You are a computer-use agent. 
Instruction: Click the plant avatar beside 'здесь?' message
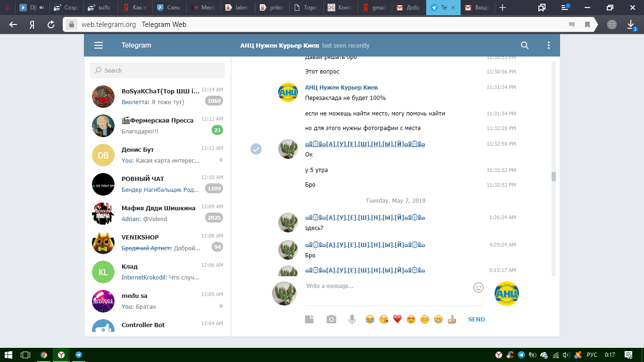coord(288,222)
